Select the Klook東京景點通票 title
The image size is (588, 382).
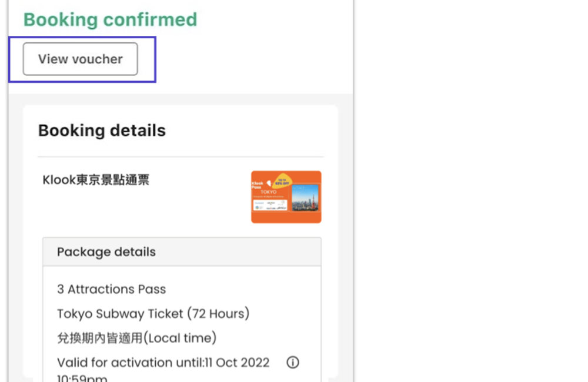[x=96, y=180]
